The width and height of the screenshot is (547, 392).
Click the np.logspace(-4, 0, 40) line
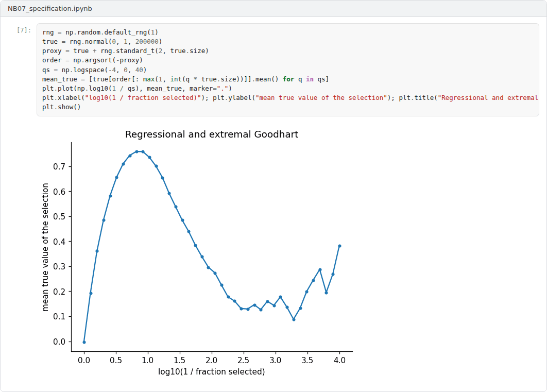click(x=94, y=70)
